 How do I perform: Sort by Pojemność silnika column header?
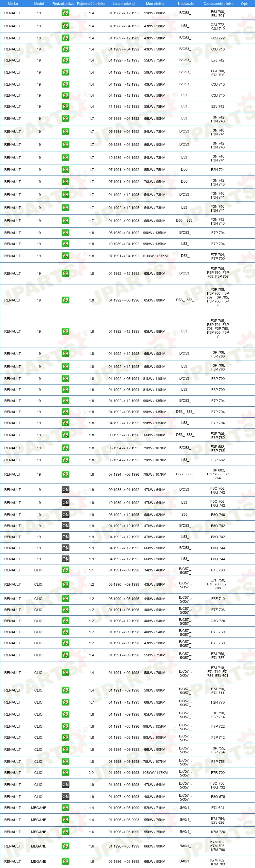(x=91, y=3)
